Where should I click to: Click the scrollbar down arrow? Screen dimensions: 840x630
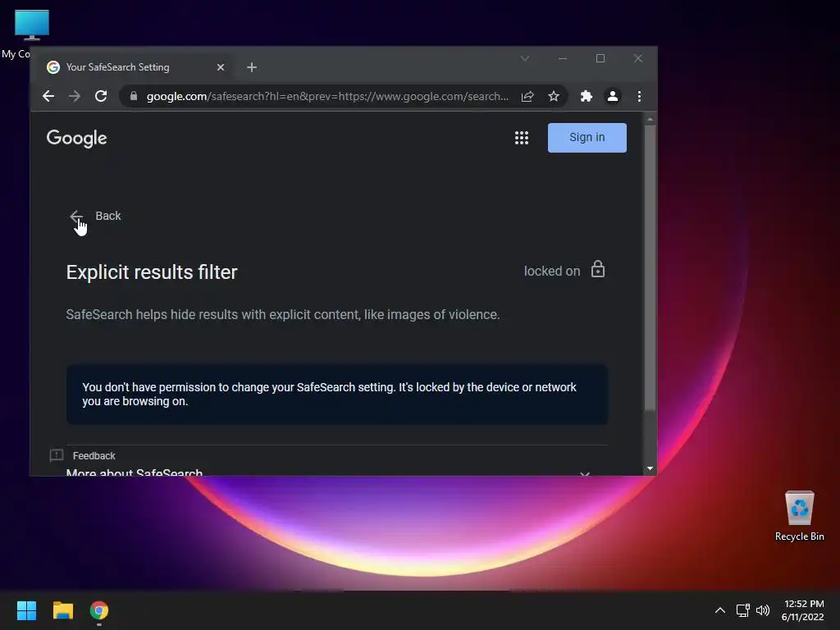(650, 468)
